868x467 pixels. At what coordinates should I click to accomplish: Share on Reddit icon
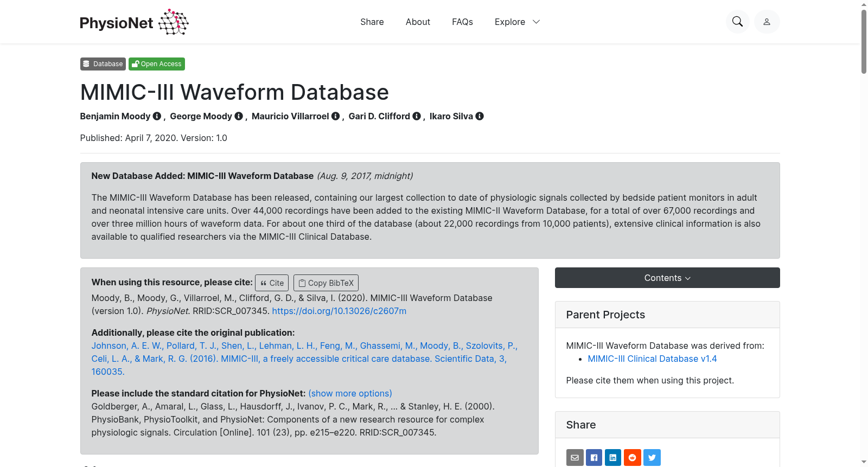pos(633,457)
